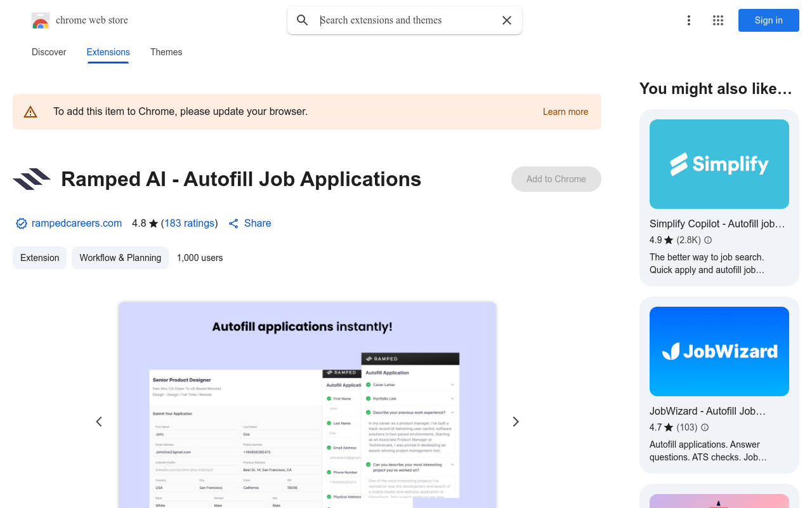Click info icon beside JobWizard 103 ratings

coord(705,427)
